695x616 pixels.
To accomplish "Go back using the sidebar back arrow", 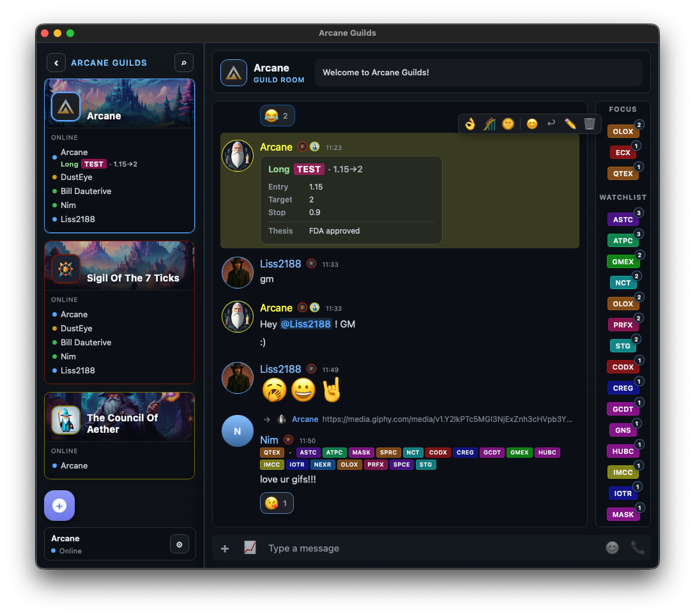I will pos(56,63).
